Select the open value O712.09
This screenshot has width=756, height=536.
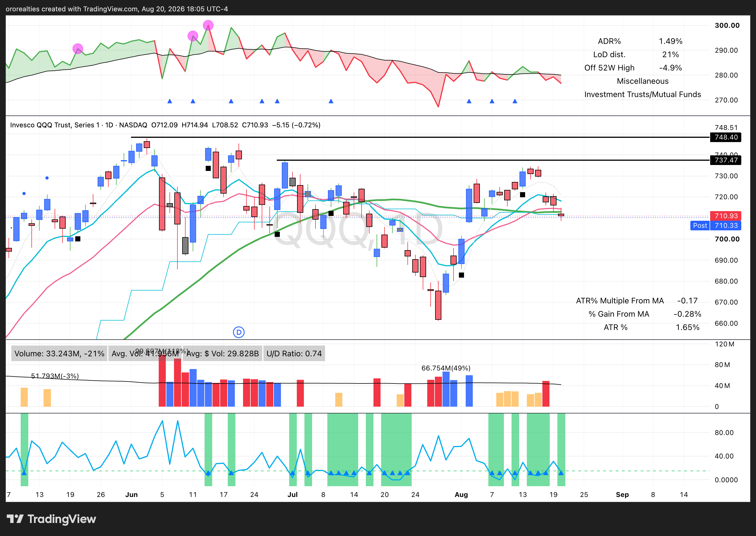pyautogui.click(x=164, y=125)
